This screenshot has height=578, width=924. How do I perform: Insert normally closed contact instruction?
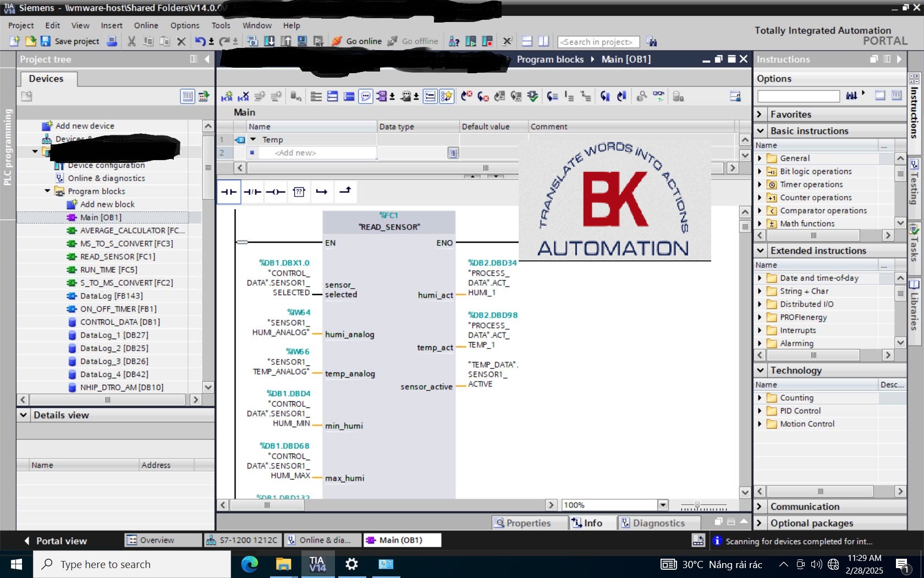coord(252,192)
